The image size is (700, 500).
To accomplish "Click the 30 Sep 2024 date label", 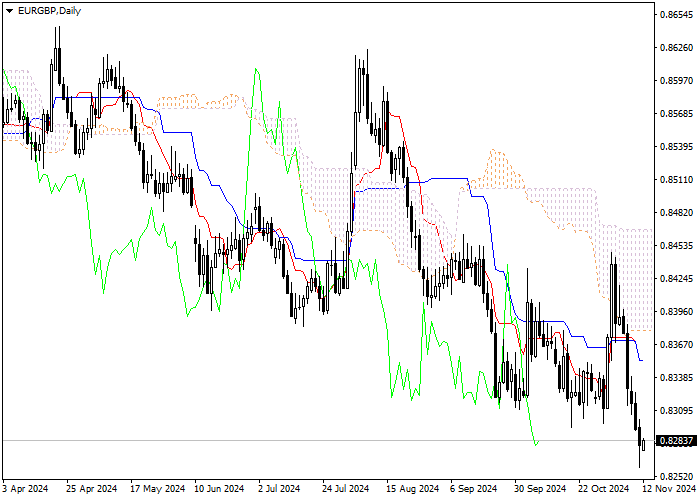I will point(540,489).
